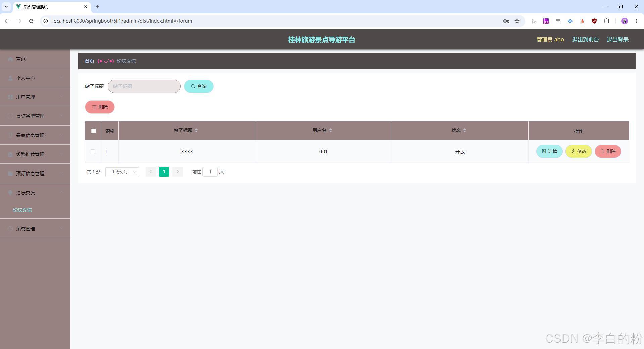
Task: Bookmark this page with the star icon
Action: (x=517, y=21)
